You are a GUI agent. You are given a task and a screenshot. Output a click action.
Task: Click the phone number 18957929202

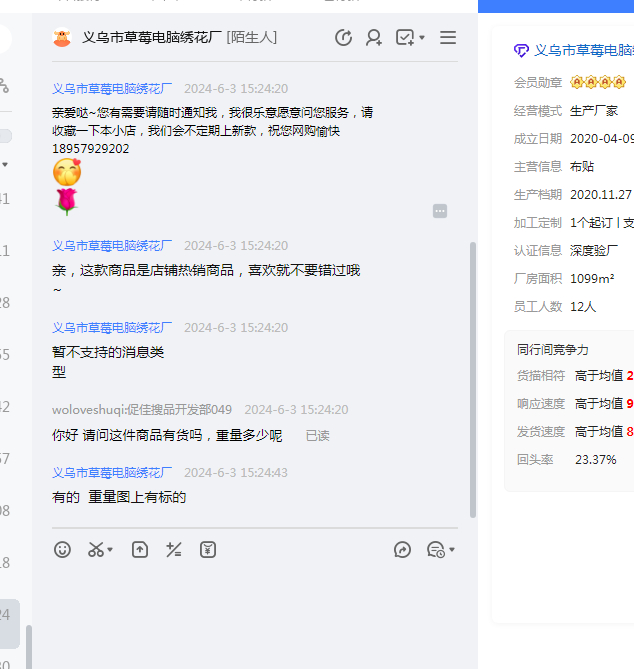click(90, 149)
